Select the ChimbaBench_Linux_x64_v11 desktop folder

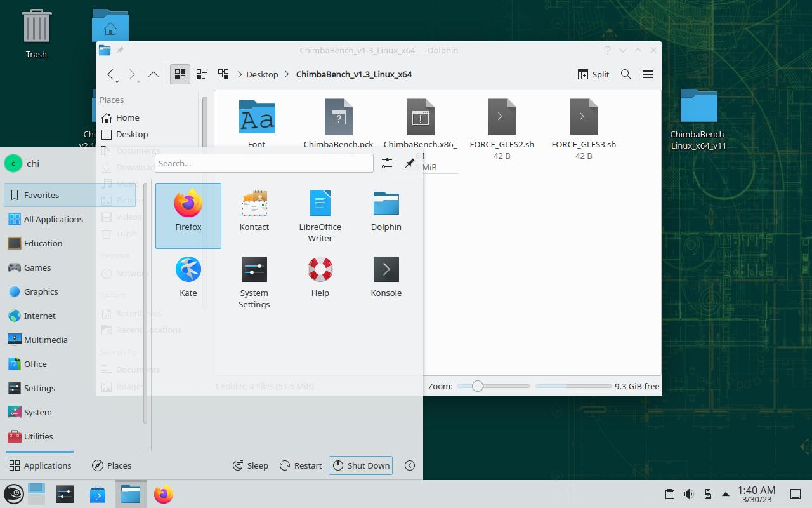pos(699,120)
